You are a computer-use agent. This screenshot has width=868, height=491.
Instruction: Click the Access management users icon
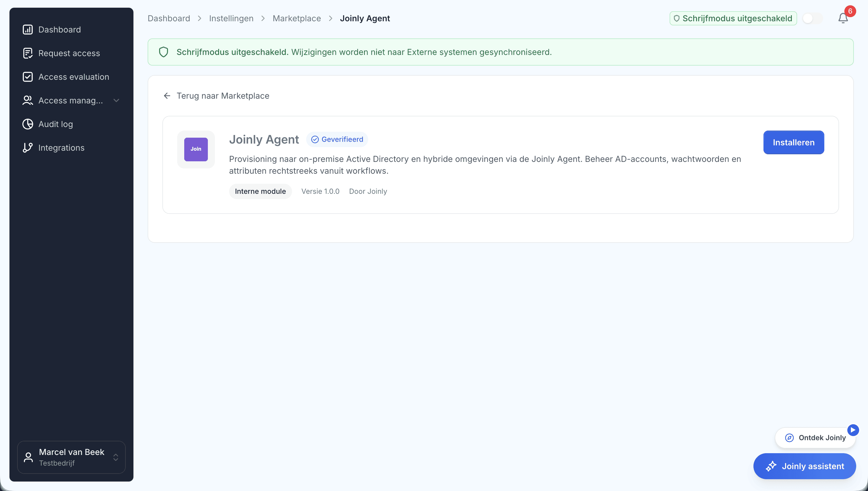coord(28,100)
